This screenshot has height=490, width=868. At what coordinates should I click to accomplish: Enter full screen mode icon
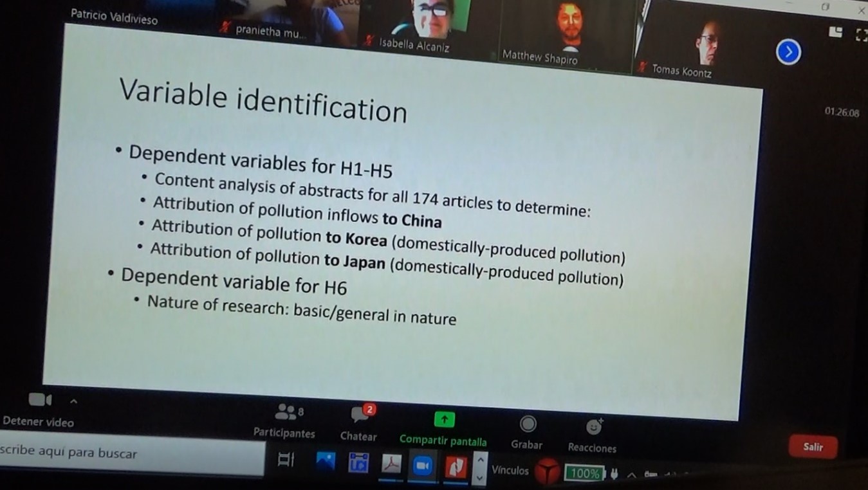(x=862, y=35)
